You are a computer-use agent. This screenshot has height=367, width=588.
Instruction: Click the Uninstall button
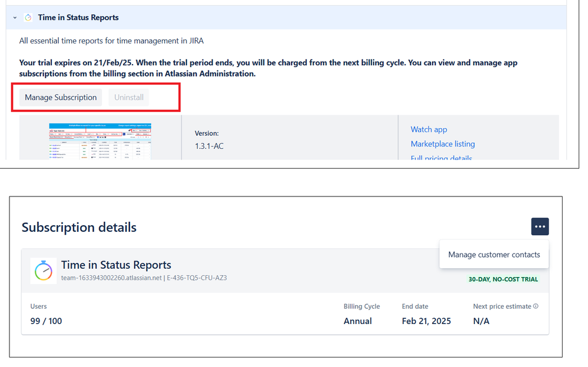129,98
